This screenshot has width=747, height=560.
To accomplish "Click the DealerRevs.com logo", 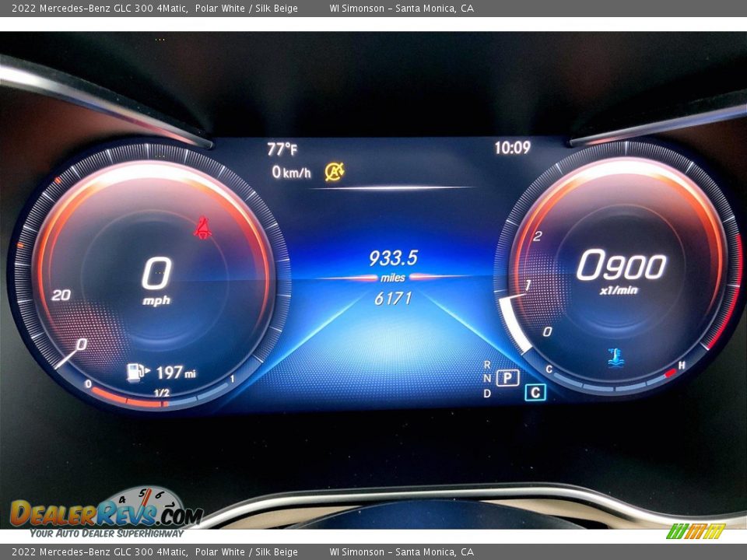I will 107,513.
